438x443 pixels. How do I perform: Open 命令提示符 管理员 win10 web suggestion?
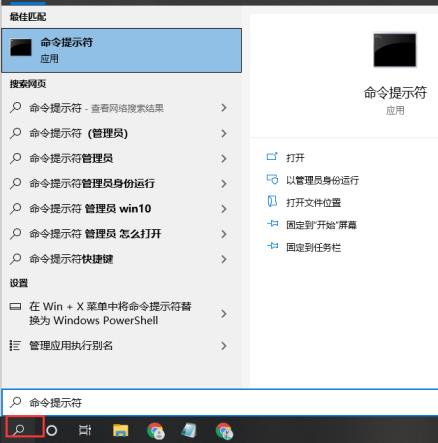(x=122, y=209)
